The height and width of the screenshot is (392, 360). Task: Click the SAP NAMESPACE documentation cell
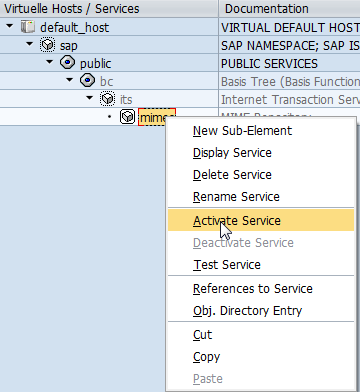tap(289, 45)
